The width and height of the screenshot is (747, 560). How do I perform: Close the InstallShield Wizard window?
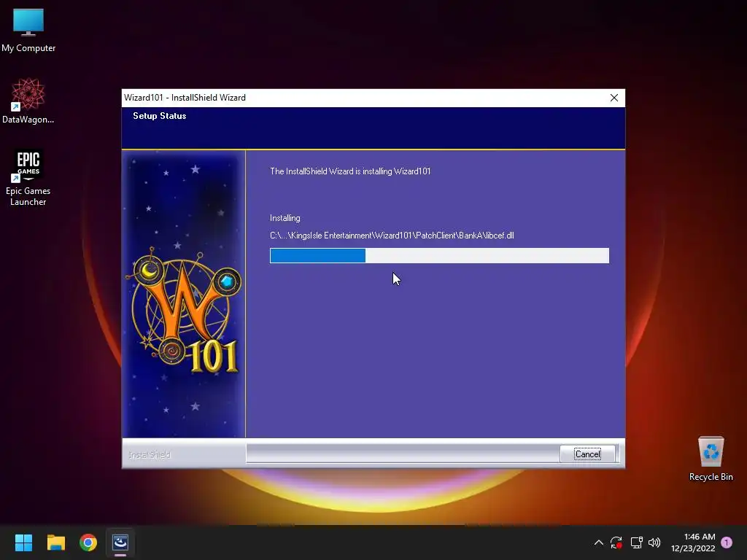pyautogui.click(x=614, y=98)
